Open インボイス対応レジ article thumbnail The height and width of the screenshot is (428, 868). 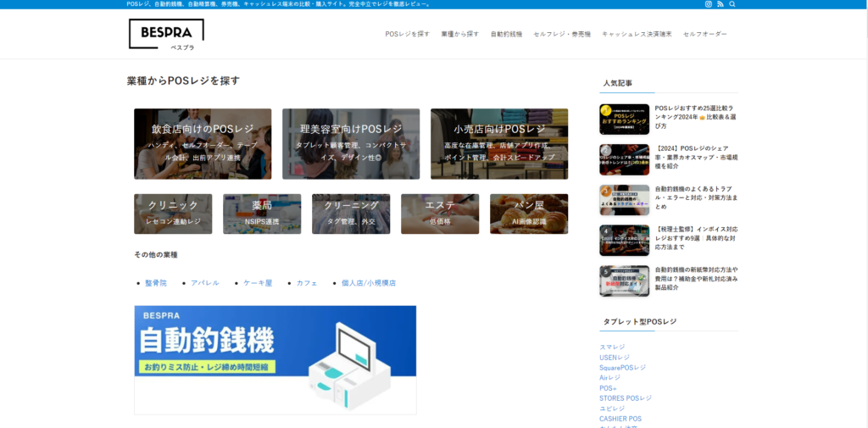click(x=625, y=241)
